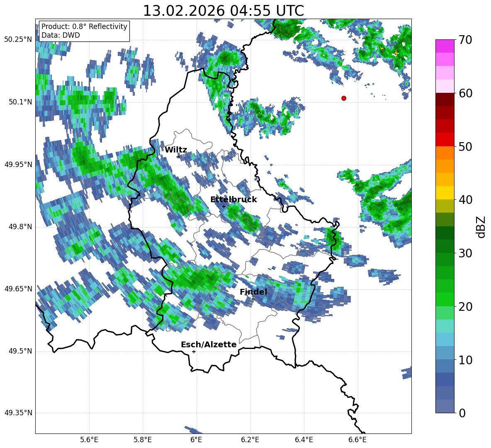This screenshot has height=448, width=491.
Task: Click the 6.6°E longitude label
Action: pyautogui.click(x=357, y=440)
